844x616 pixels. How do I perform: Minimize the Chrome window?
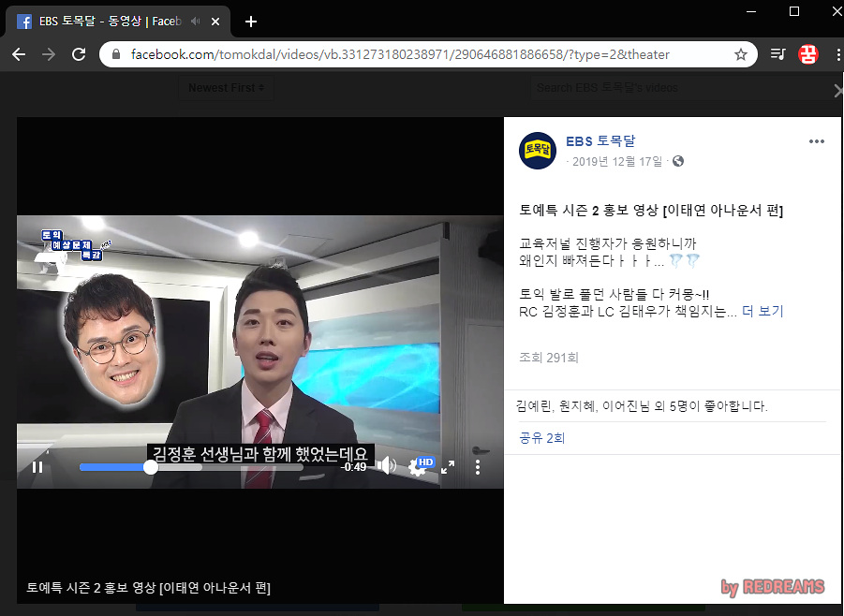pos(752,10)
